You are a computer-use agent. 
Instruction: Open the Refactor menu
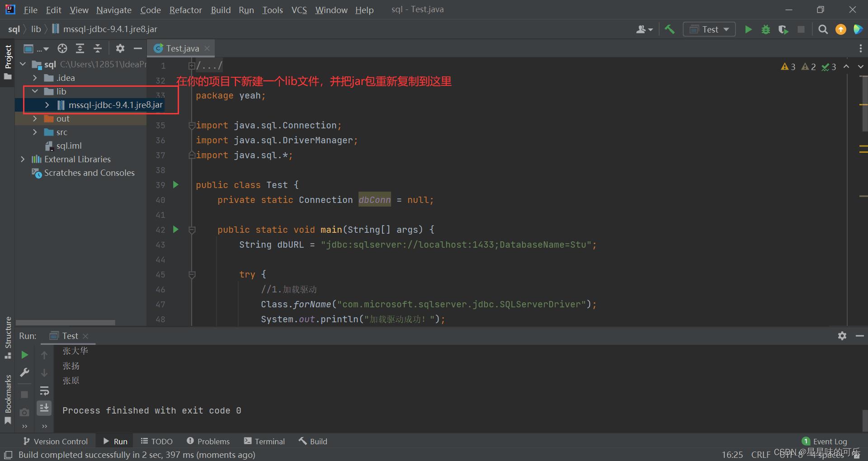[x=185, y=10]
